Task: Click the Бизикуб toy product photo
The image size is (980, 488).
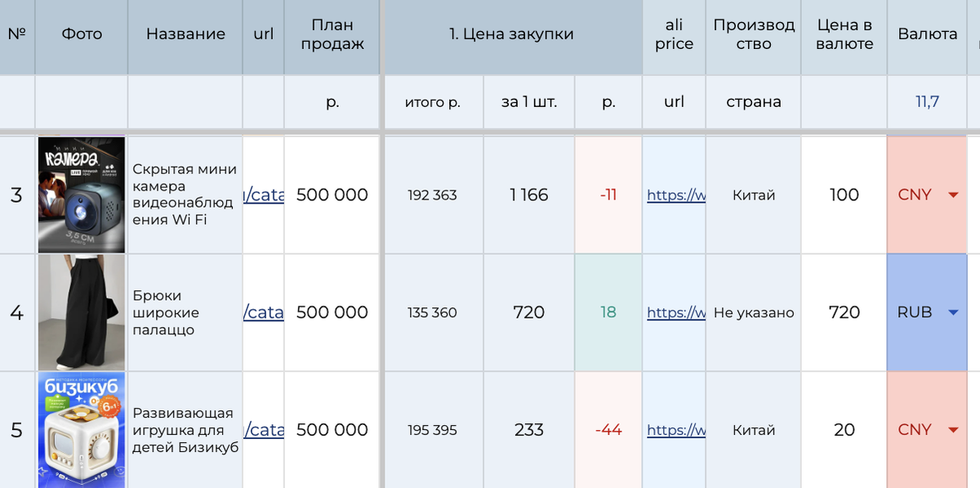Action: [82, 430]
